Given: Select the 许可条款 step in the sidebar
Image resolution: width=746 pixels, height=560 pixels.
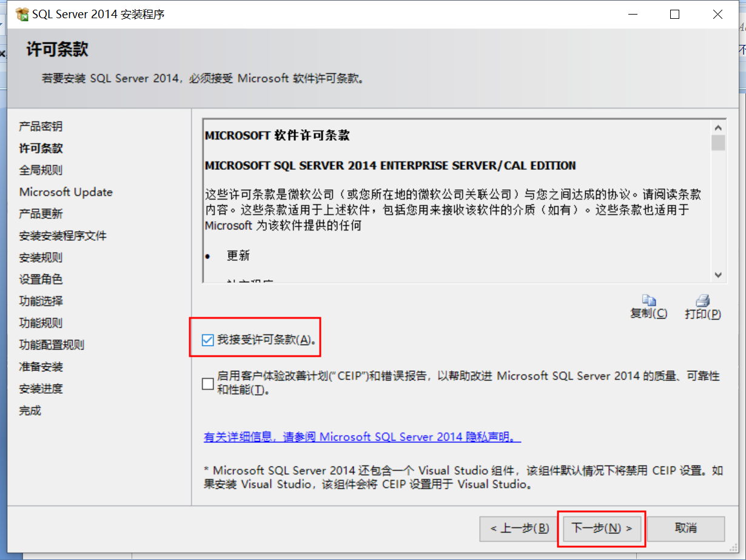Looking at the screenshot, I should coord(41,148).
